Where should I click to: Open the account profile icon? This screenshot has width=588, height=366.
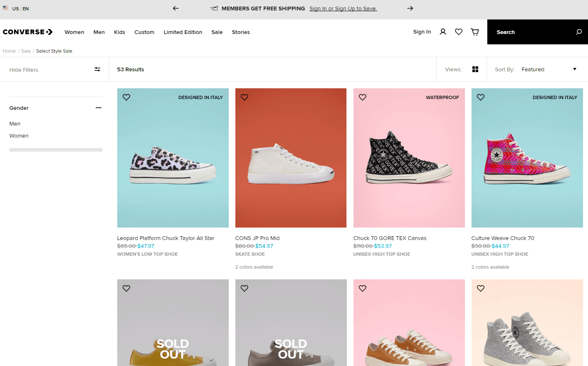[x=443, y=32]
